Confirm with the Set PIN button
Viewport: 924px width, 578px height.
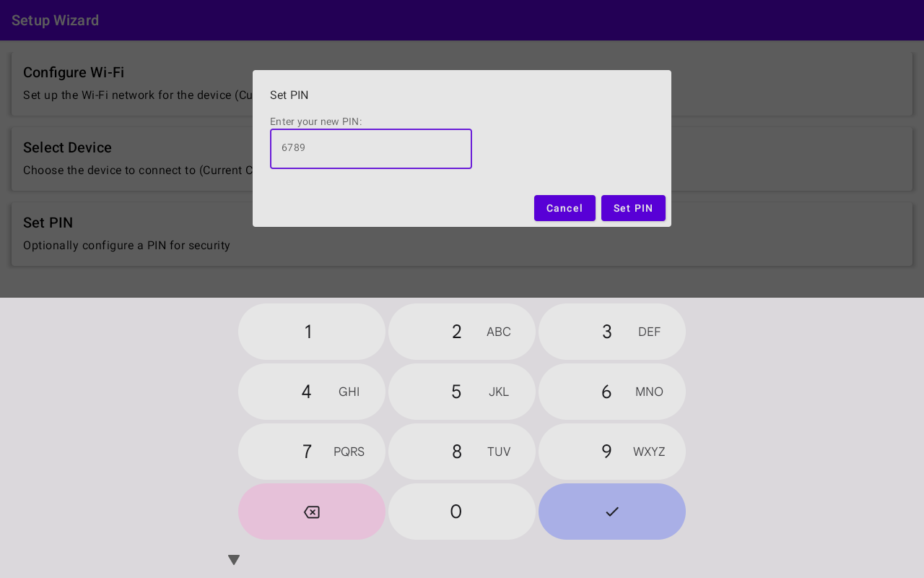click(633, 208)
